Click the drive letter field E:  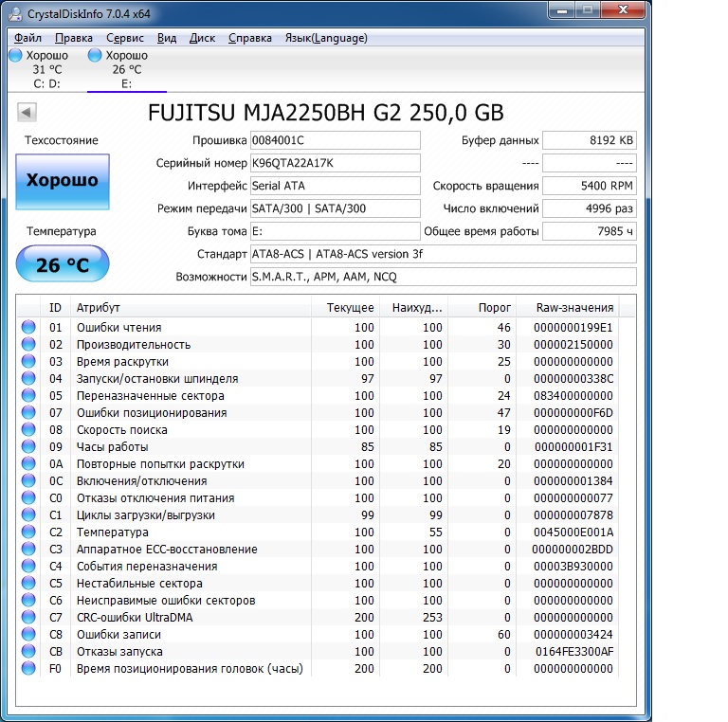[336, 231]
